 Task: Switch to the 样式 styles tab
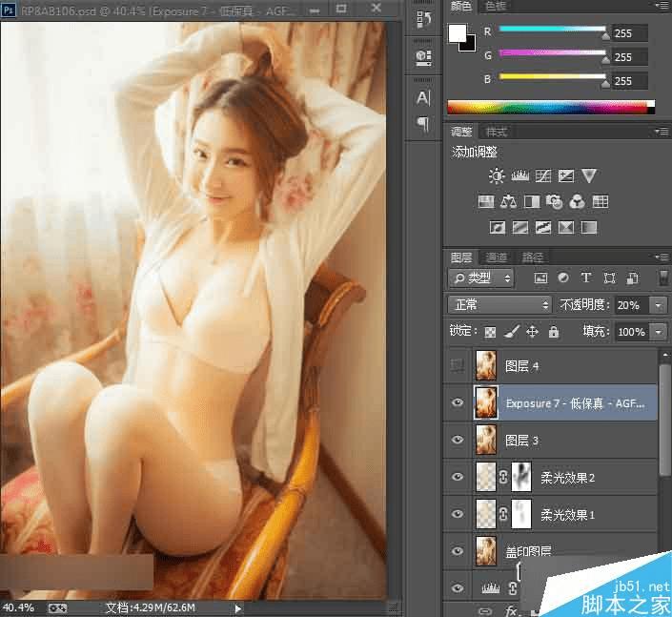click(x=497, y=132)
